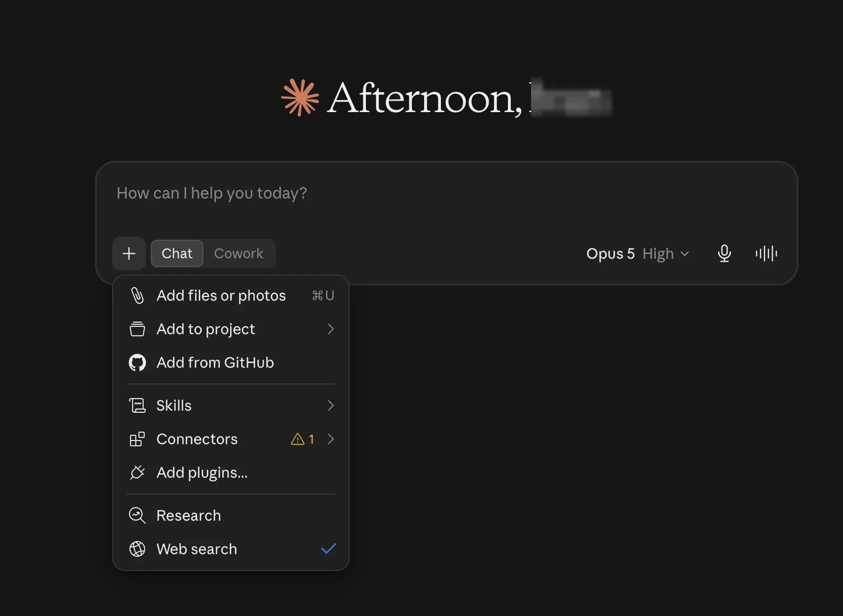Image resolution: width=843 pixels, height=616 pixels.
Task: Click the orange starburst logo
Action: tap(300, 97)
